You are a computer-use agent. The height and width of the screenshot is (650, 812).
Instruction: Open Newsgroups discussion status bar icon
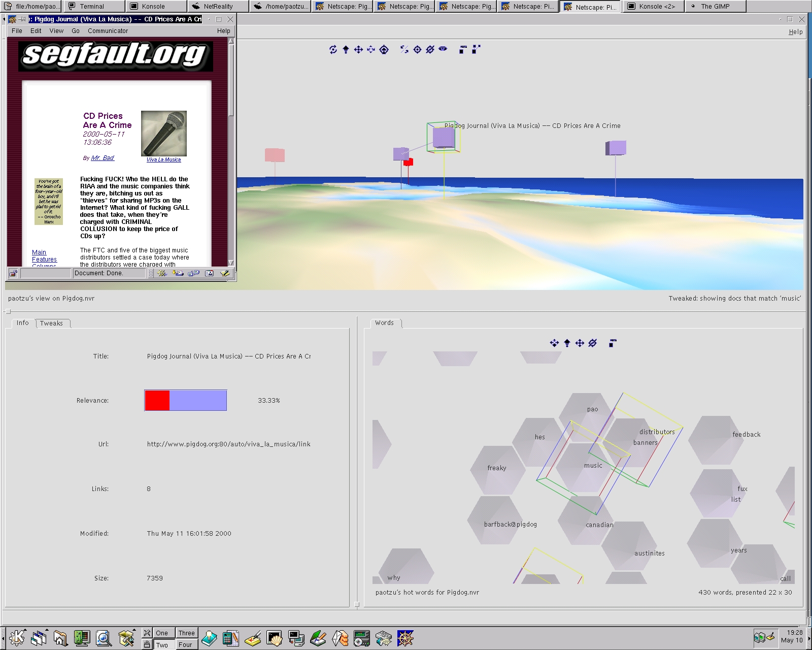[193, 273]
